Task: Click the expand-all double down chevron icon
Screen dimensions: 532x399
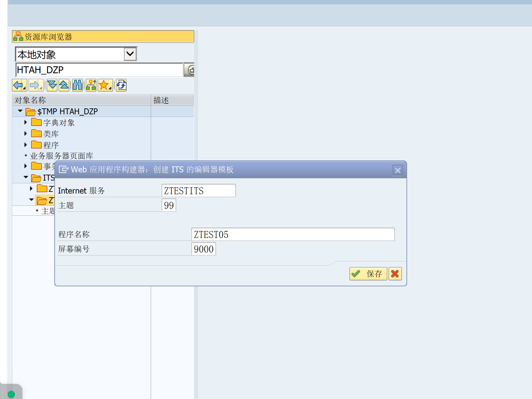Action: 52,85
